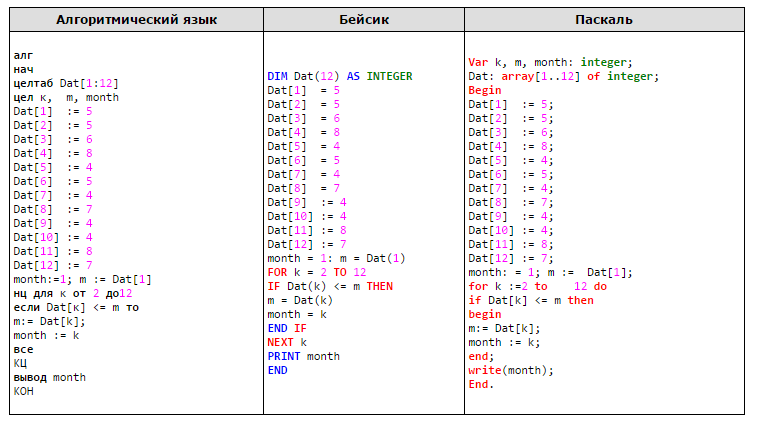Click 'm:= Dat[k];' in the Алгоритмический column

(x=49, y=322)
